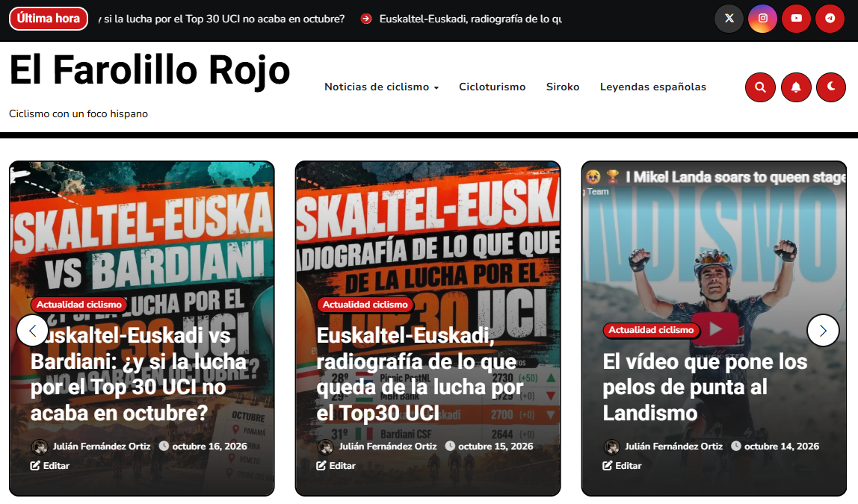Image resolution: width=858 pixels, height=504 pixels.
Task: Click the tagline 'Ciclismo con un foco hispano'
Action: coord(78,113)
